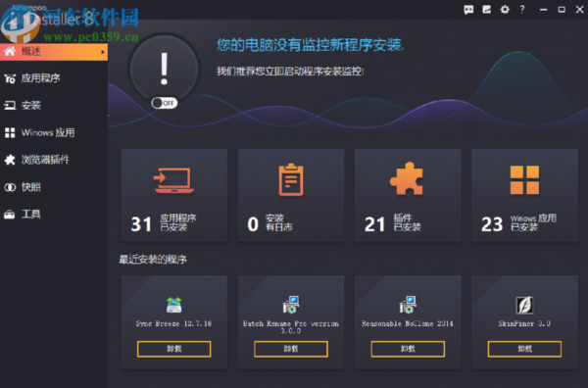This screenshot has width=588, height=388.
Task: Open the 21 插件已安装 tile
Action: [x=408, y=195]
